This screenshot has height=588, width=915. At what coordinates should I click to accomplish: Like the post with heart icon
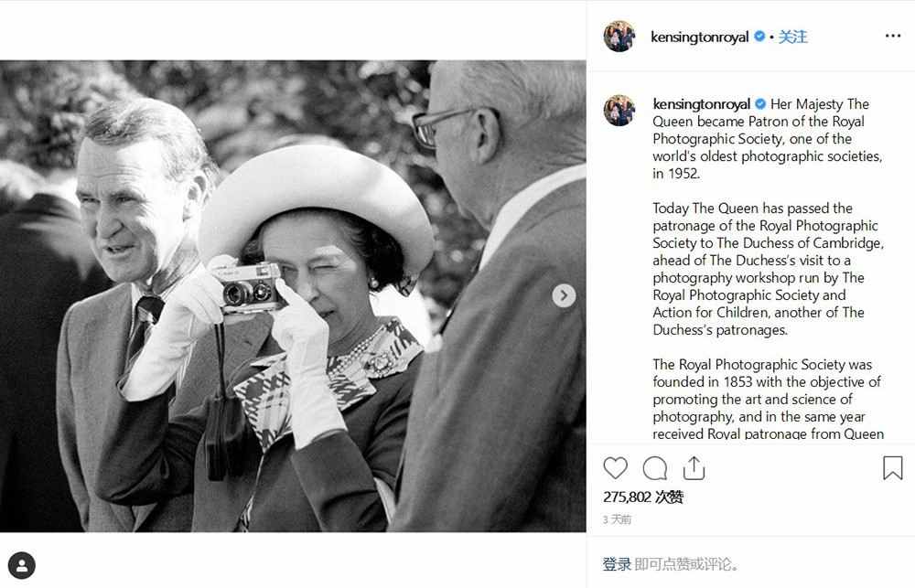click(615, 468)
